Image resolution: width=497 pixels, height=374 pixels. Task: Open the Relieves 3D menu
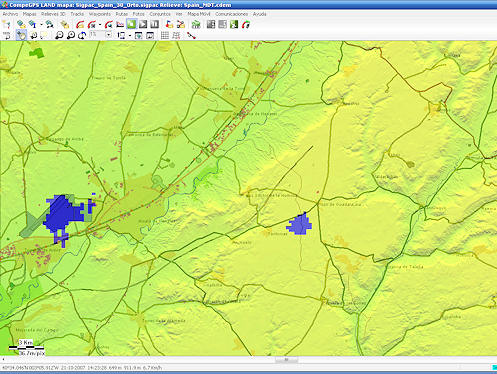click(53, 14)
